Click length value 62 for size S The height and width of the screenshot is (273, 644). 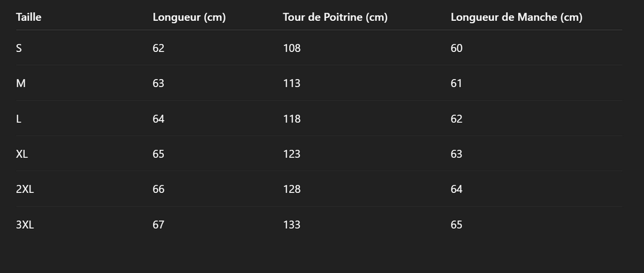(159, 48)
